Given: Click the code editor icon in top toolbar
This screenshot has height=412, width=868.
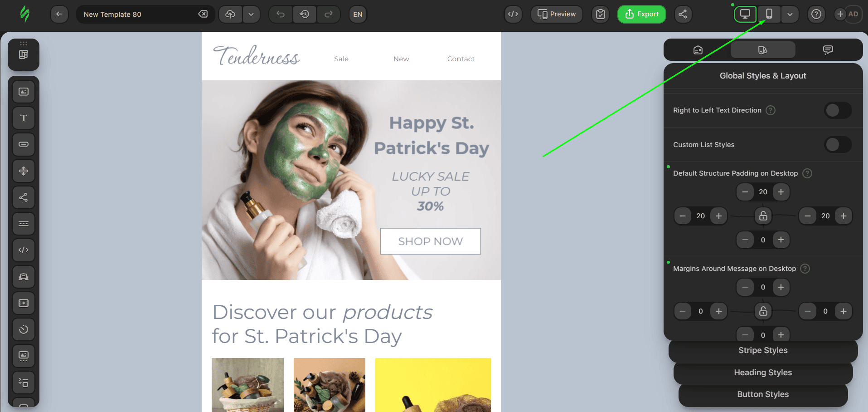Looking at the screenshot, I should click(513, 14).
